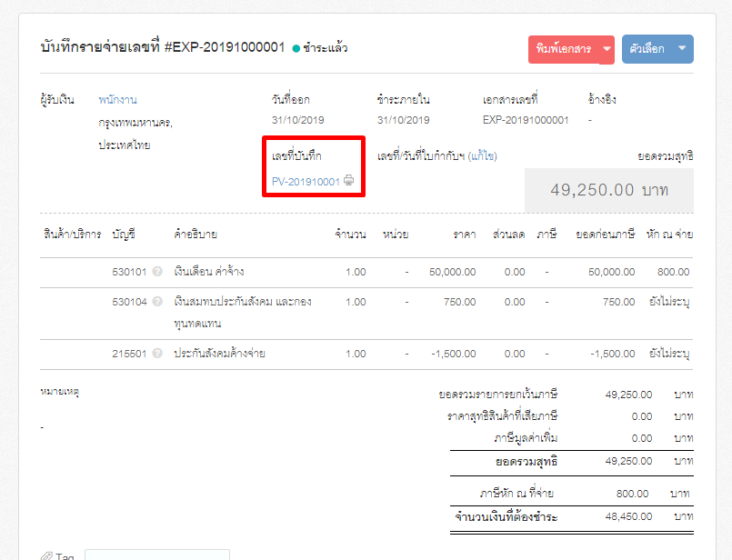Screen dimensions: 732x560
Task: Click the printer icon beside PV-201910001
Action: [349, 182]
